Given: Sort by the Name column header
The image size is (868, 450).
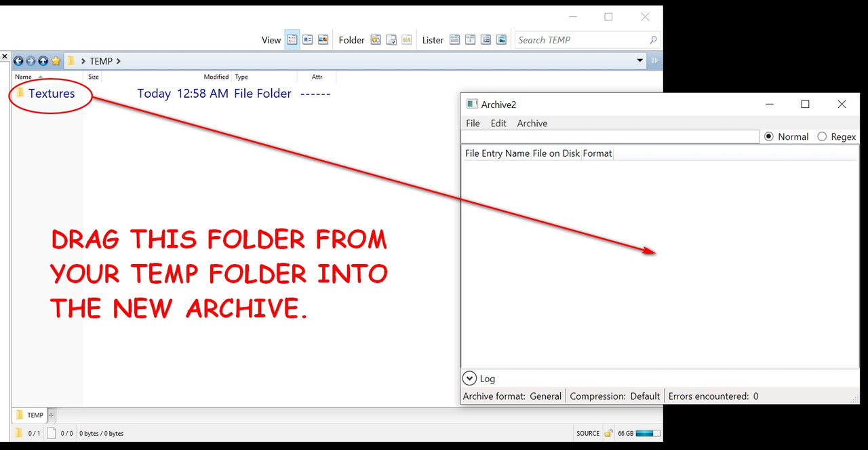Looking at the screenshot, I should coord(47,77).
